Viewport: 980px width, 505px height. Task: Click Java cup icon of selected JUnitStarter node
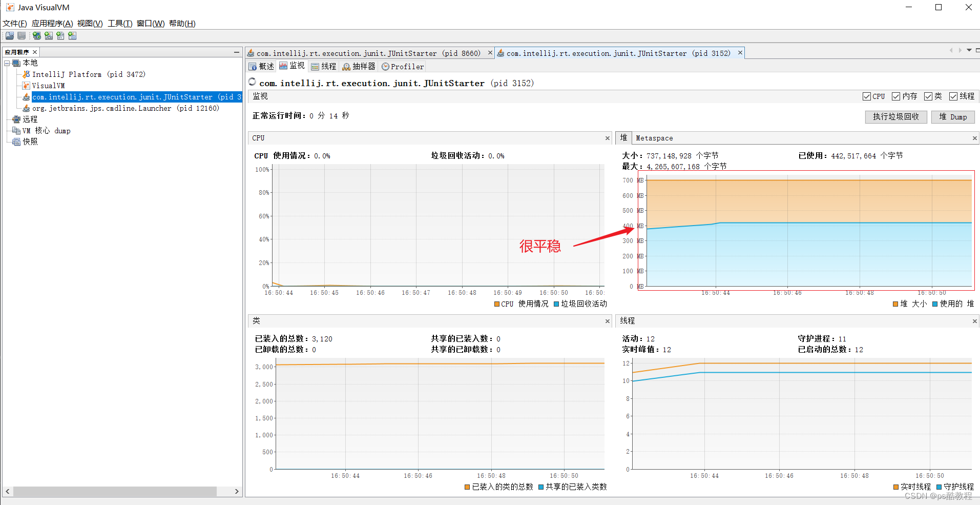point(26,97)
